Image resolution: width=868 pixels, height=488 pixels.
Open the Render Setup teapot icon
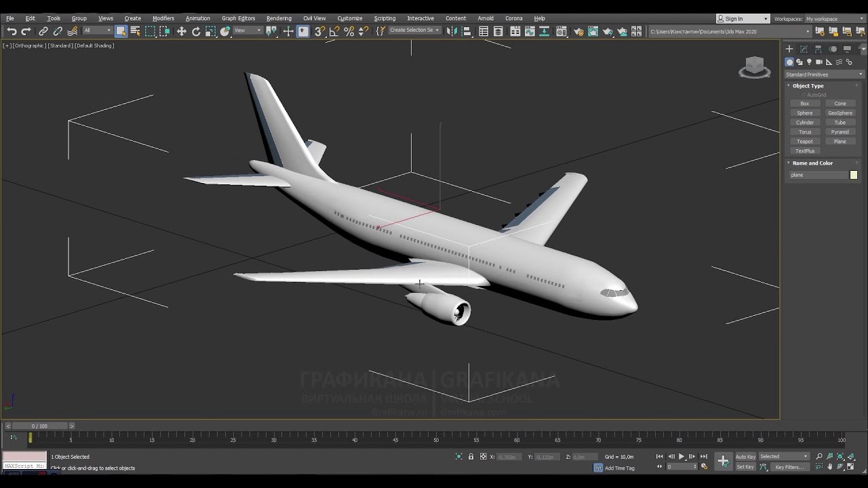578,31
